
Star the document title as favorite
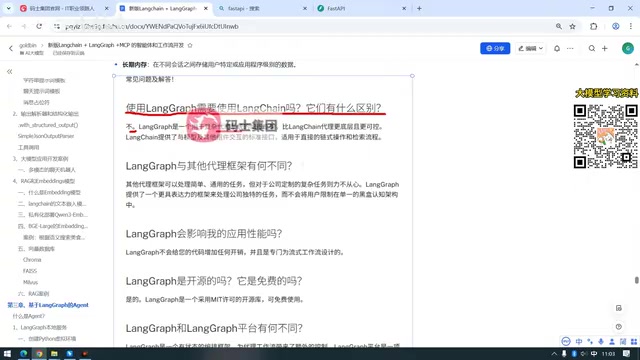(x=190, y=45)
